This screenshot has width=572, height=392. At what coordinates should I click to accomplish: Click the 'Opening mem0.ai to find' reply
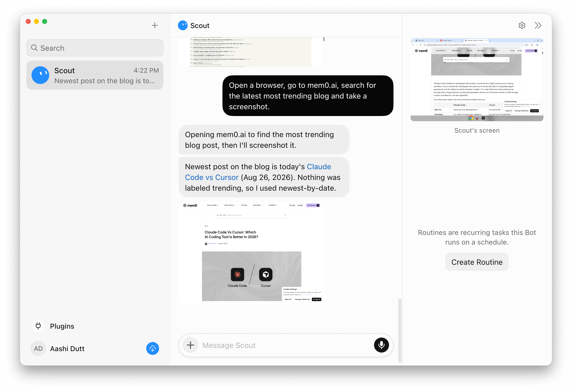click(x=264, y=140)
